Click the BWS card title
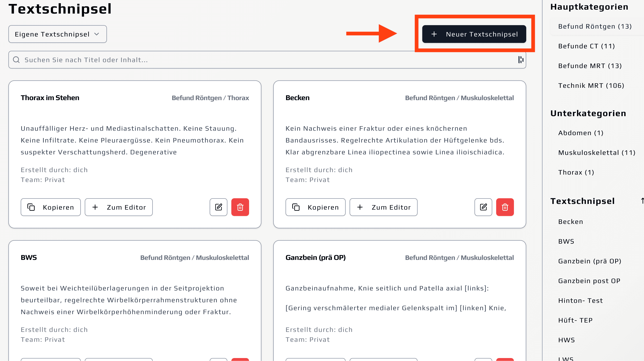Viewport: 644px width, 361px height. point(29,258)
